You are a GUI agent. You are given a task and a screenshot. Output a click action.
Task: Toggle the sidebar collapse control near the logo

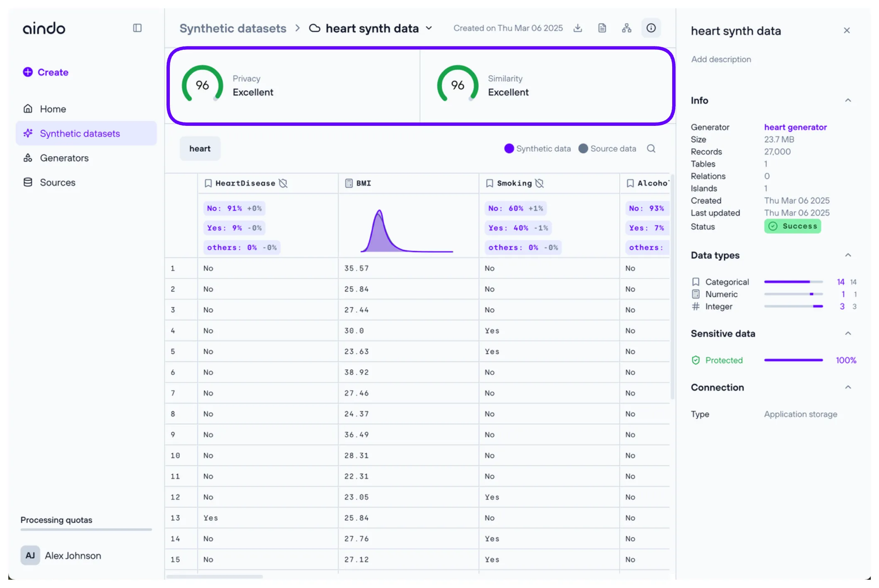point(137,28)
